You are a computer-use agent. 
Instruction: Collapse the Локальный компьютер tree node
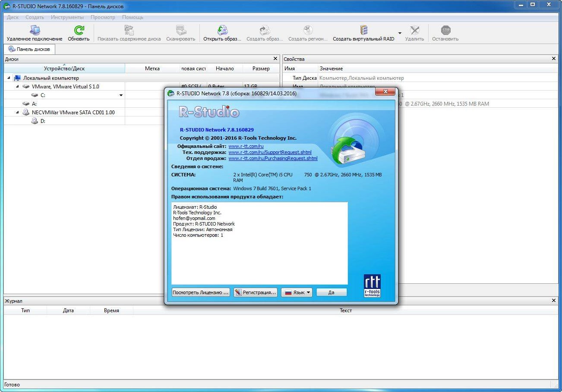9,78
